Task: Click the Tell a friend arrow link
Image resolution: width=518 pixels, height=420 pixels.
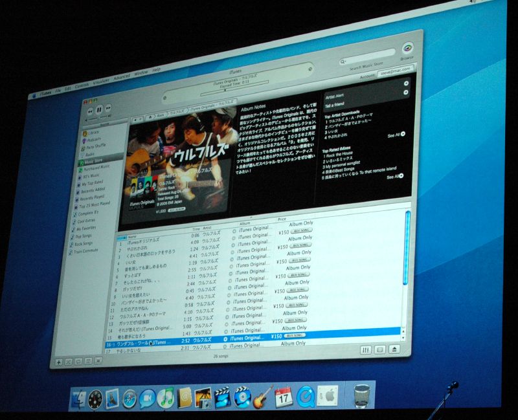Action: 406,93
